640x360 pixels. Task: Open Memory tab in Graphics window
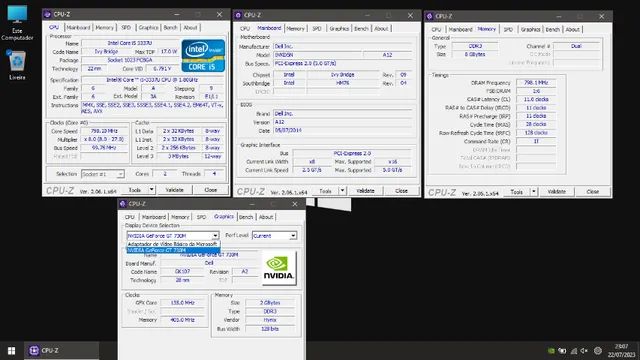point(180,217)
